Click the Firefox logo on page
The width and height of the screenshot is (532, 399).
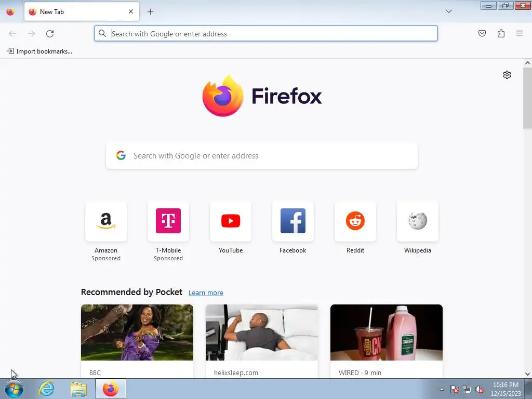pyautogui.click(x=262, y=96)
